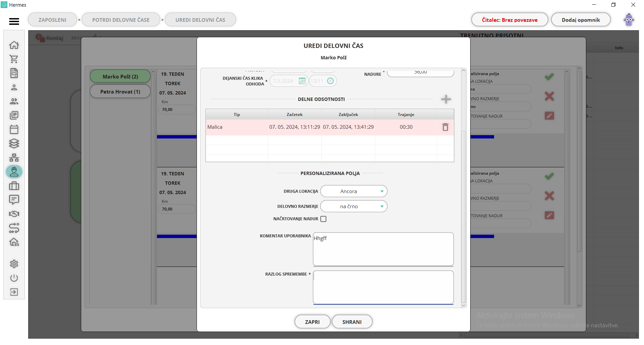Click the Razlog spremembe text area
The image size is (644, 345).
pyautogui.click(x=383, y=287)
